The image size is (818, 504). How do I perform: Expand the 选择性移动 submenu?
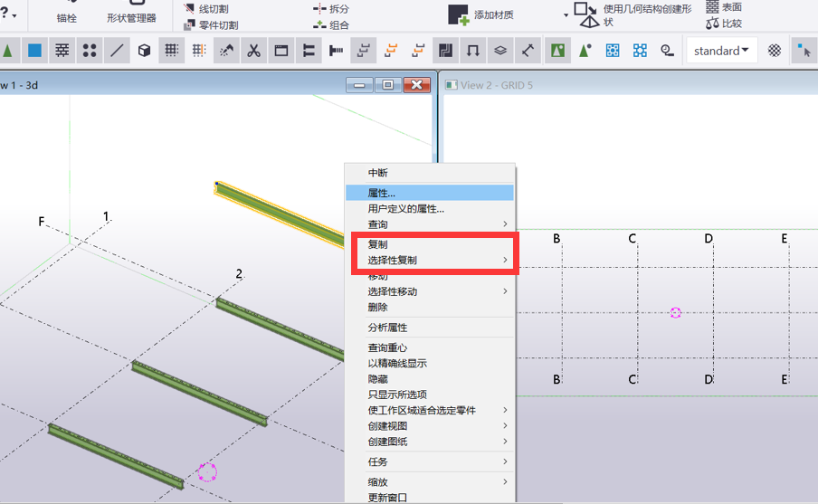tap(429, 291)
